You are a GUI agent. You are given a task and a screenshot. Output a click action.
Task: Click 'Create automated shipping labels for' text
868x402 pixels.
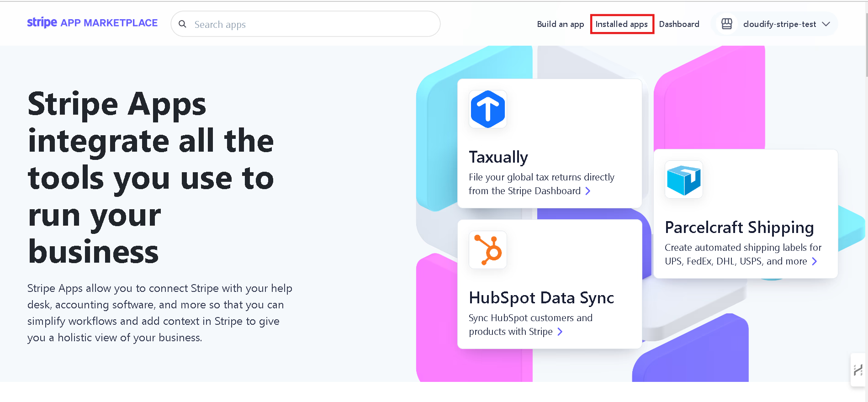tap(743, 248)
